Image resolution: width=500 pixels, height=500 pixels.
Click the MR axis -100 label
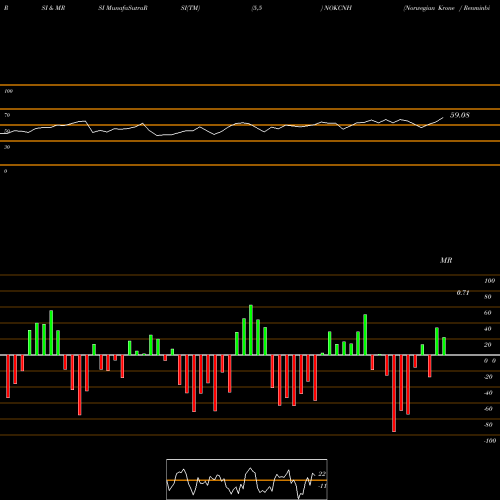click(490, 441)
